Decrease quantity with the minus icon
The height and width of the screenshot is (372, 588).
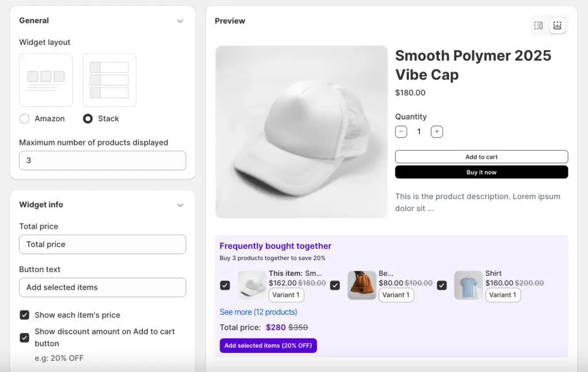[401, 132]
